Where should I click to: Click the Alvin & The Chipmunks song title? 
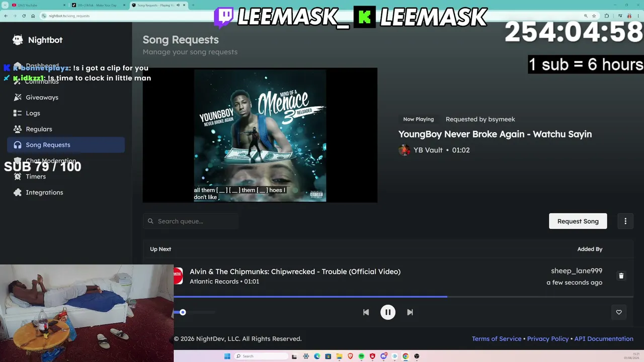coord(295,271)
